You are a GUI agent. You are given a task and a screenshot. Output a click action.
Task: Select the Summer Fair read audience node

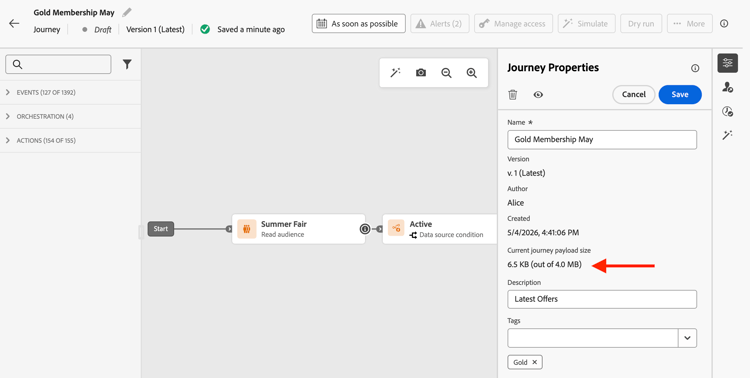coord(298,229)
